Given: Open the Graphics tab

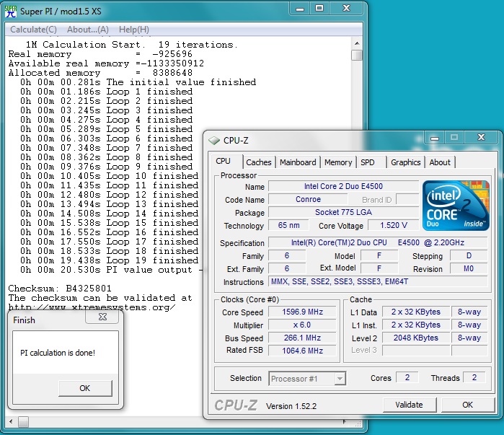Looking at the screenshot, I should tap(406, 162).
